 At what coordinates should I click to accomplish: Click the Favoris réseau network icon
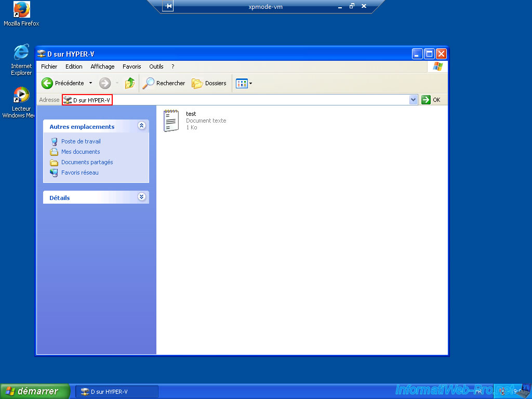click(54, 172)
